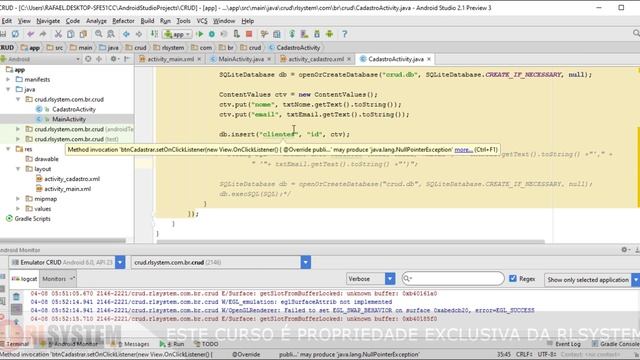Open Android Monitor settings gear

click(x=624, y=249)
